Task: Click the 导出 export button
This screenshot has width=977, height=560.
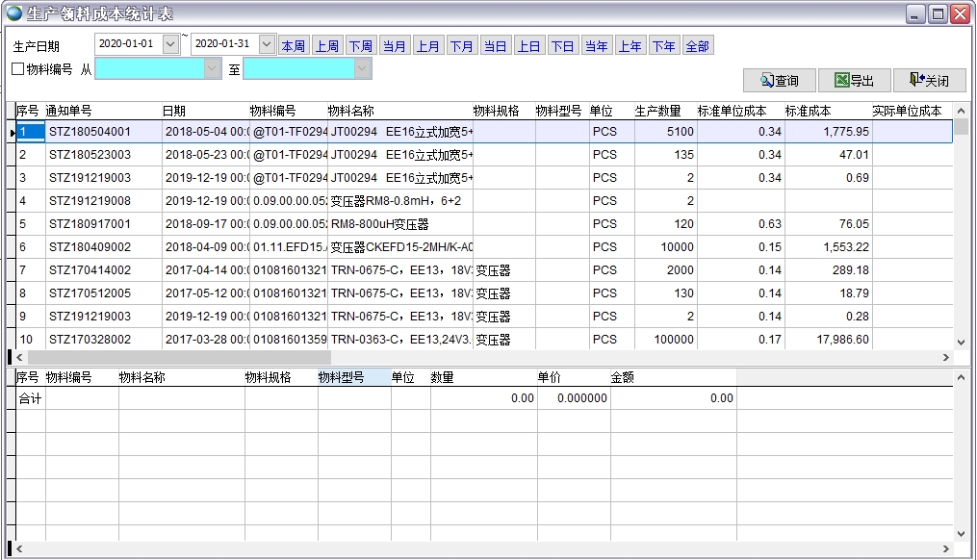Action: [854, 81]
